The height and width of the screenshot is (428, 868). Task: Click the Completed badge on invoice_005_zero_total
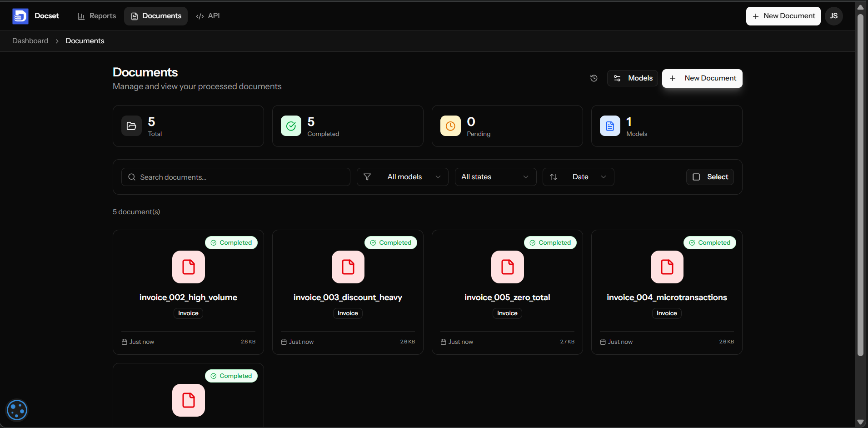(x=550, y=242)
